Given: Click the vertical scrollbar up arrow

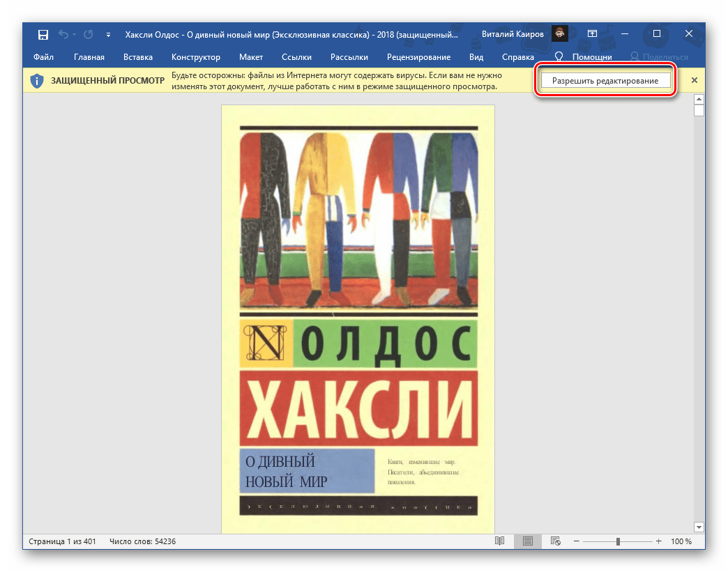Looking at the screenshot, I should 699,99.
